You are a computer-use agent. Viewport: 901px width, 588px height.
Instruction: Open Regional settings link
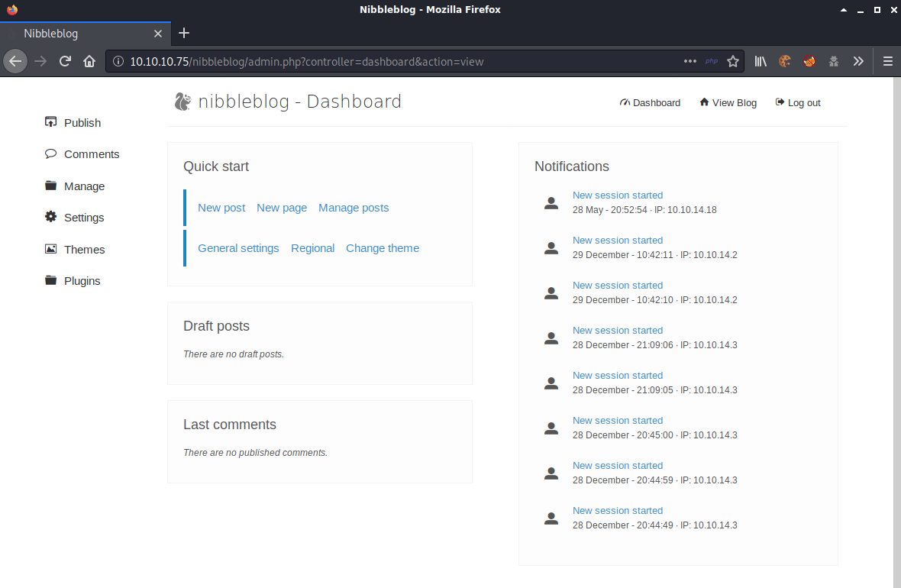coord(312,248)
